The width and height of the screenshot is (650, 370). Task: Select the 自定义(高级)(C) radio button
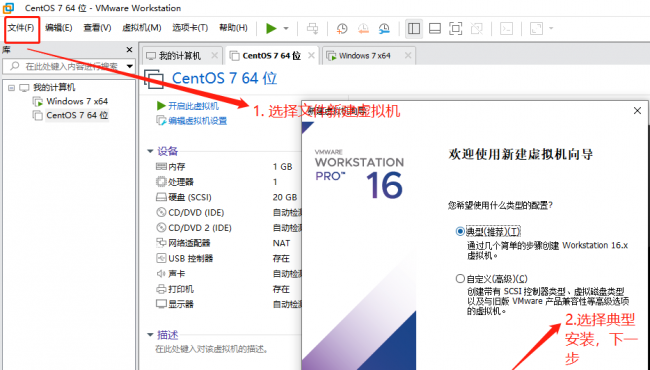(460, 278)
